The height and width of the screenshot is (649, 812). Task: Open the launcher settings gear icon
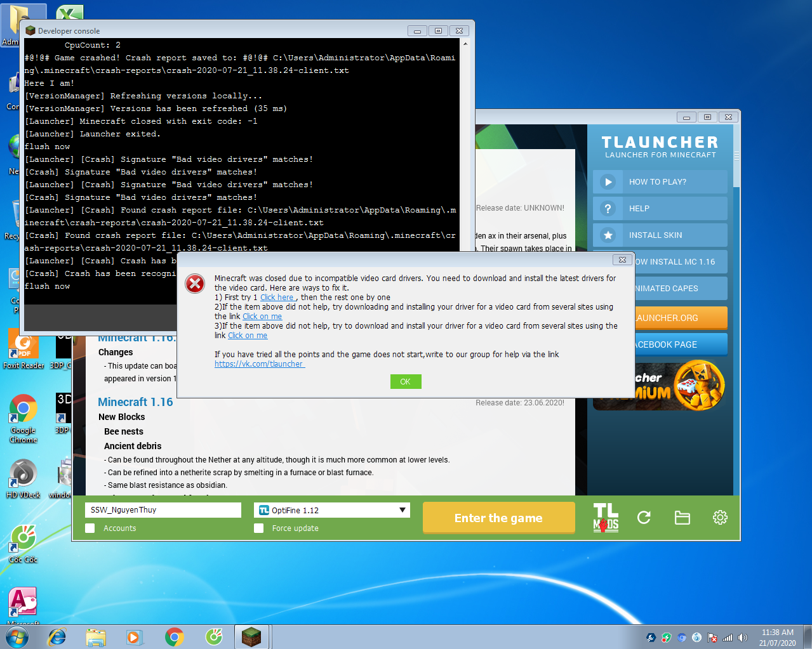(x=720, y=518)
